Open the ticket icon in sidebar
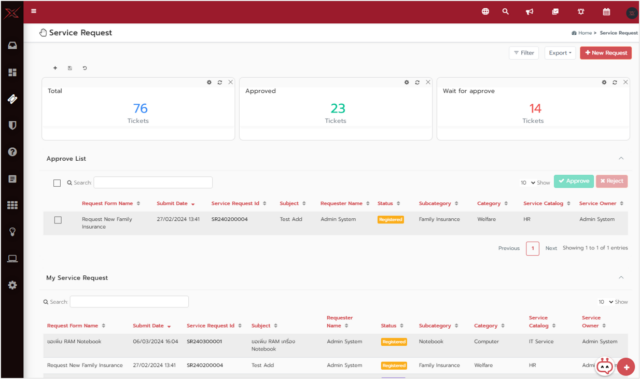This screenshot has height=379, width=640. [12, 99]
